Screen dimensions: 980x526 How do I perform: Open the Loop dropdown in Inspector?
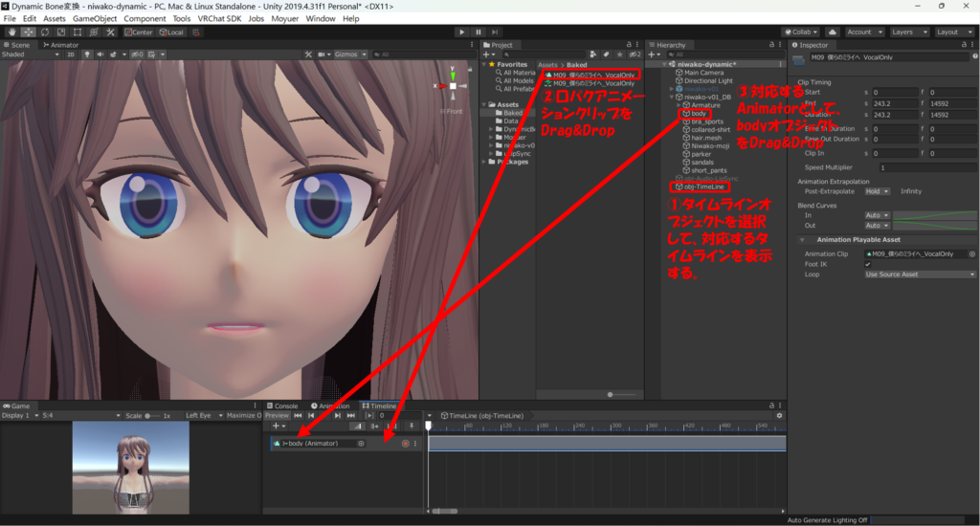(919, 274)
